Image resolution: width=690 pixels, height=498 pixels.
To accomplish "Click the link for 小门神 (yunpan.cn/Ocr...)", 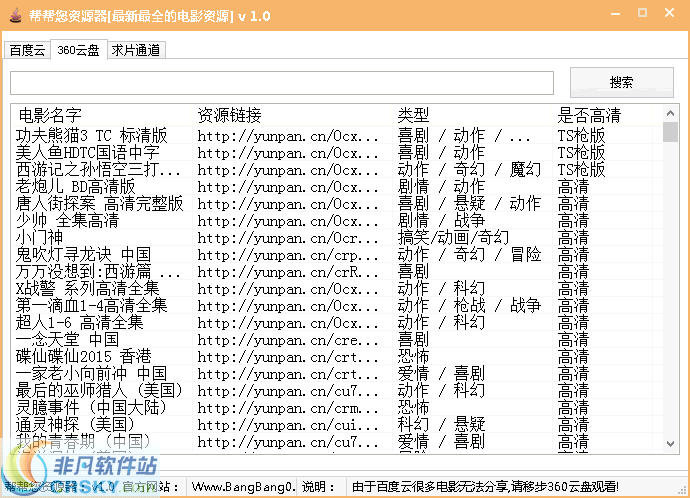I will point(288,238).
